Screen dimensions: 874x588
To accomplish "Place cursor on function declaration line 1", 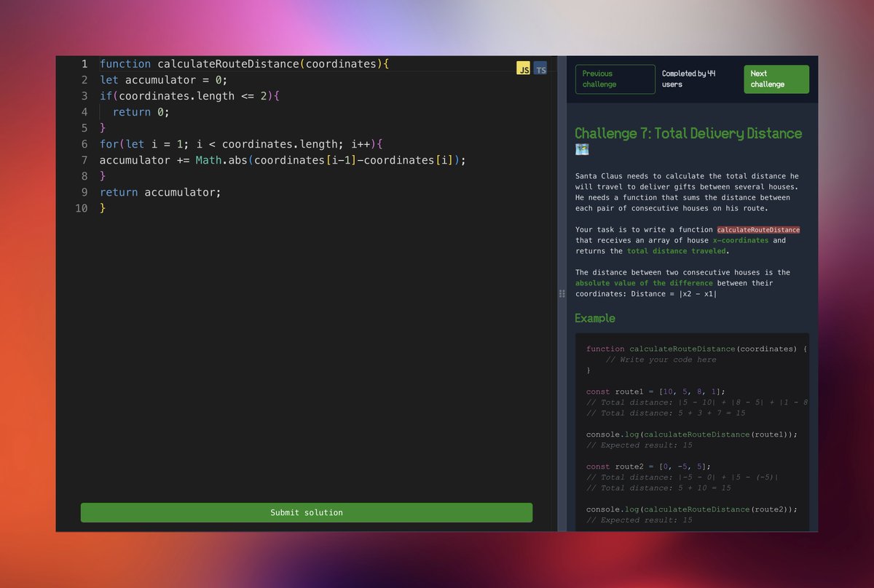I will (245, 64).
